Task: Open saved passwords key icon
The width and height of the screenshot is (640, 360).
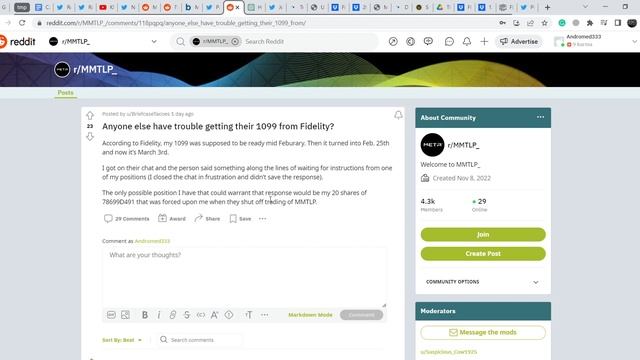Action: pos(502,23)
